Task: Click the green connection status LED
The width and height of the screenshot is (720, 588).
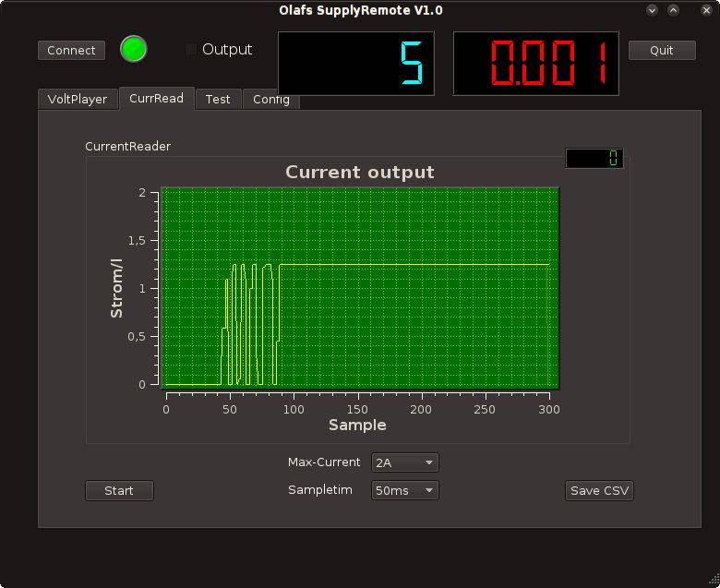Action: pos(134,50)
